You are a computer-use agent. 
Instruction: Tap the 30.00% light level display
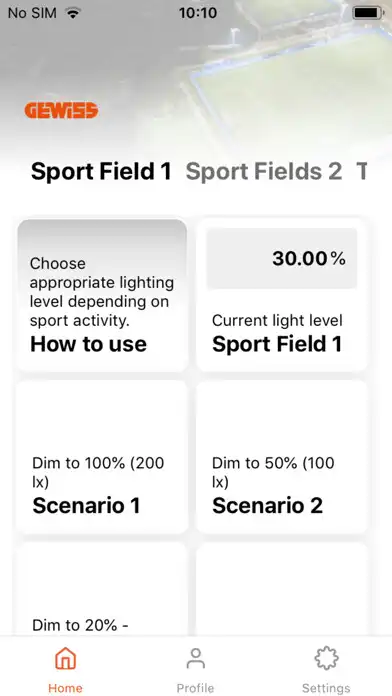[282, 258]
